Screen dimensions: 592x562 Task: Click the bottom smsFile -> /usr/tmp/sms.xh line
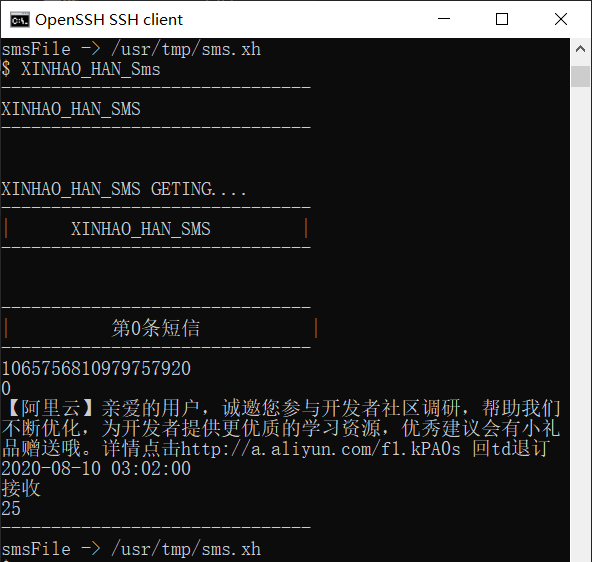pyautogui.click(x=131, y=549)
